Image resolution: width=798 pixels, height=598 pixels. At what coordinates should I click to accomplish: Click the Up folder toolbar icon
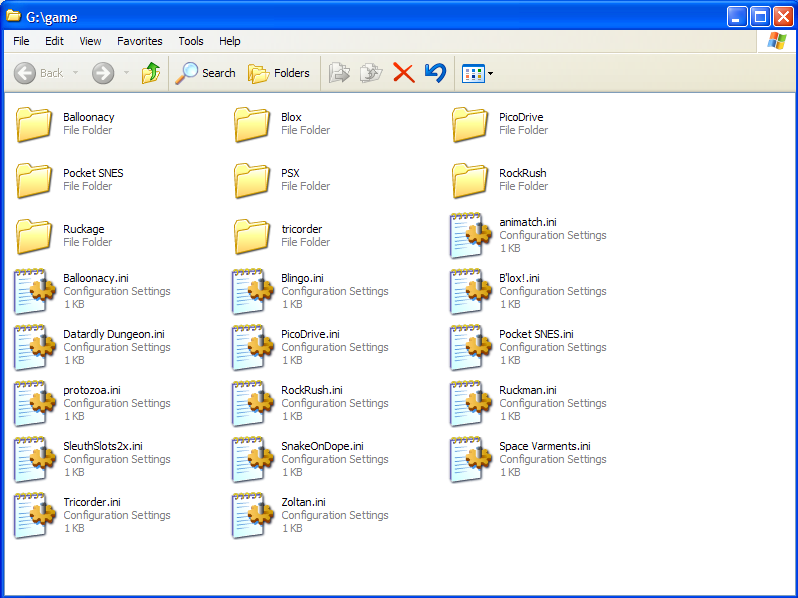(151, 73)
